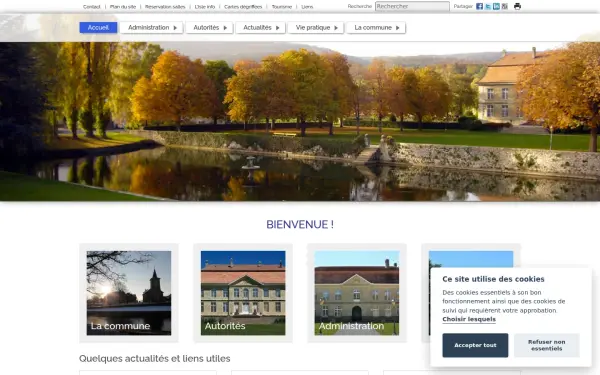Accept all cookies with Accepter tout
The width and height of the screenshot is (600, 375).
(x=475, y=345)
